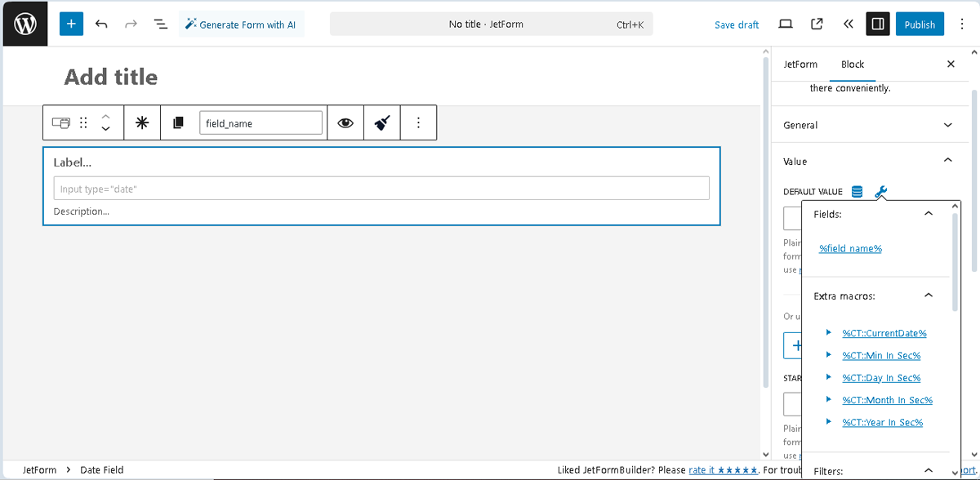Viewport: 980px width, 480px height.
Task: Click the broom cleanup icon in field toolbar
Action: (x=381, y=122)
